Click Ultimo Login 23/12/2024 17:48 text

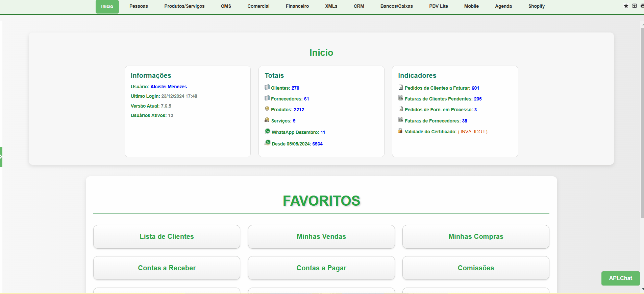point(164,96)
